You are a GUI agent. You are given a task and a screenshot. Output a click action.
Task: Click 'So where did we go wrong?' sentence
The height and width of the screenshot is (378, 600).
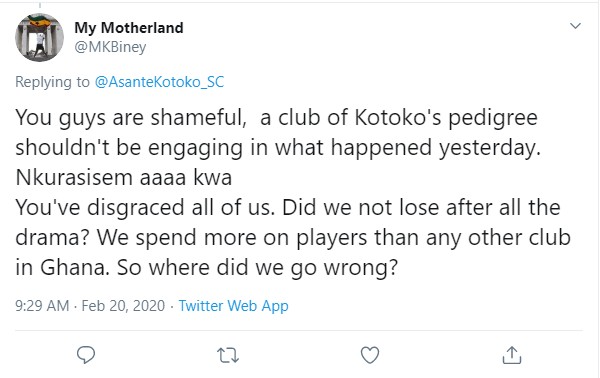pos(257,268)
